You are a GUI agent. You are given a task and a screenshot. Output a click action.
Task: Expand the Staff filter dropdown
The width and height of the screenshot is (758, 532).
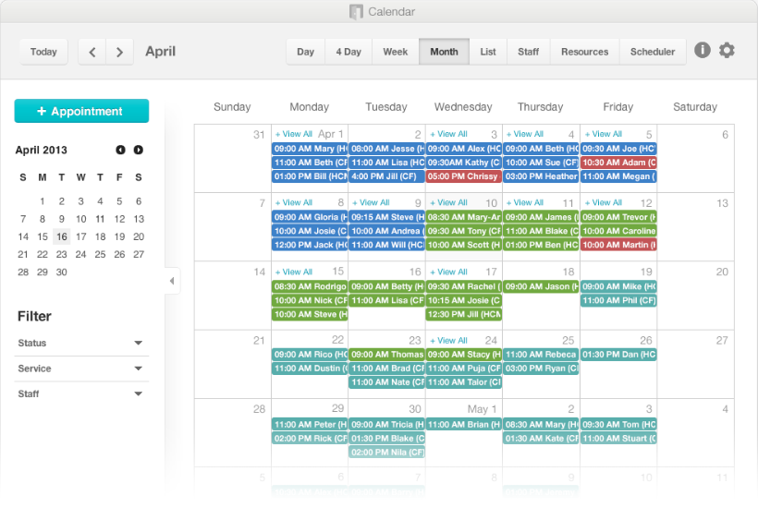(x=81, y=393)
